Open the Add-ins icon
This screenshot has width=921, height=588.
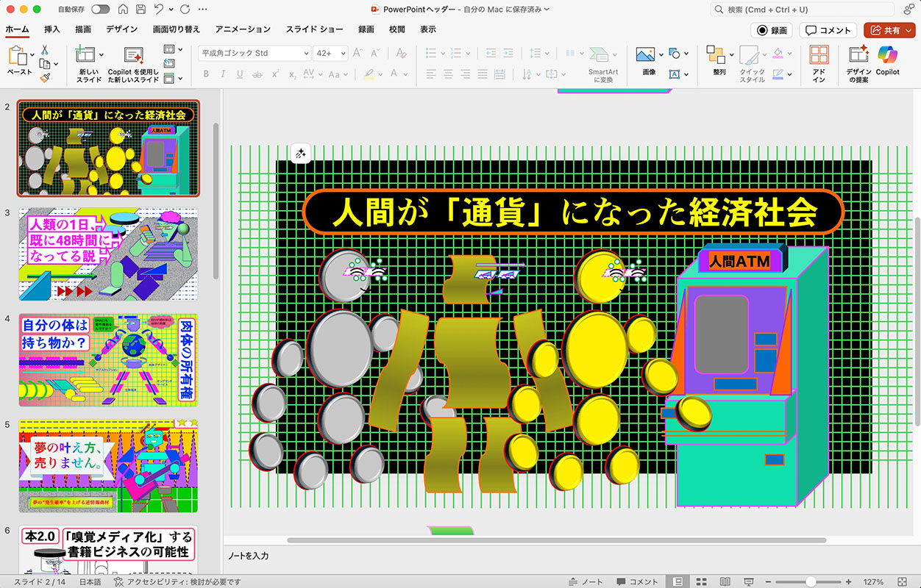(x=819, y=55)
